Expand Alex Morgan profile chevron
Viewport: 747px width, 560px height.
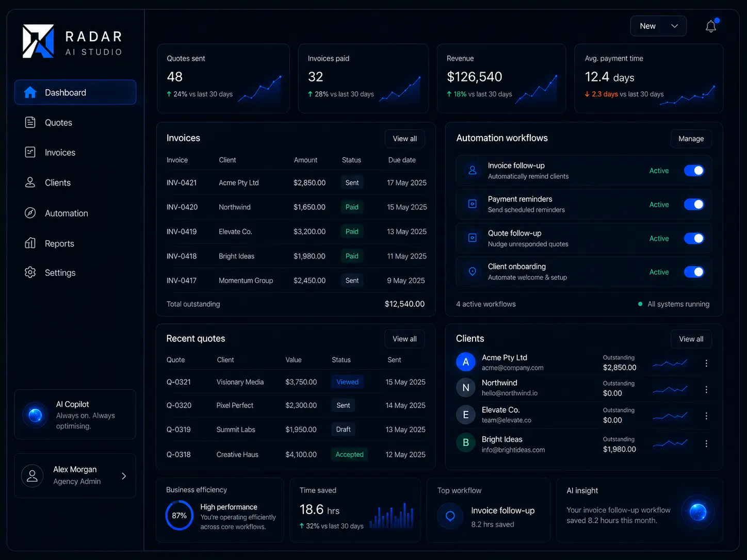coord(124,476)
